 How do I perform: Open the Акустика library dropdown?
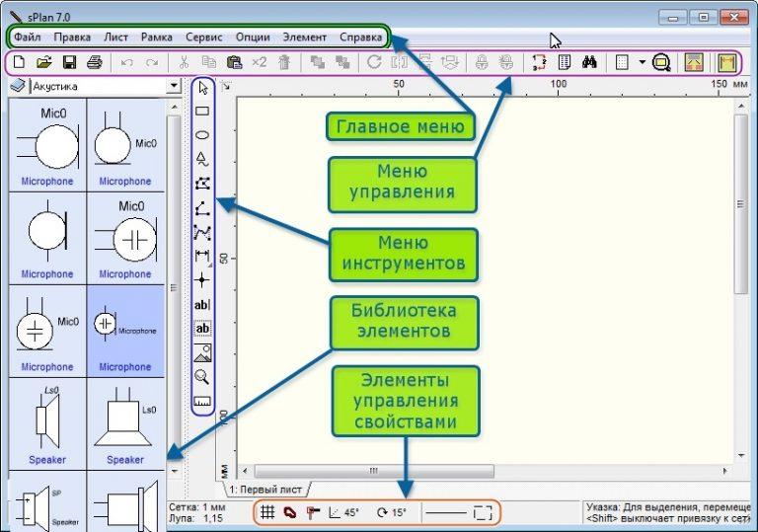coord(173,86)
